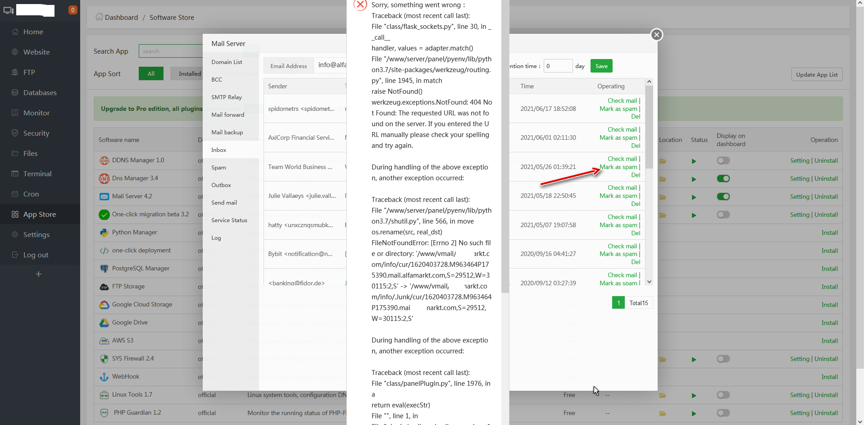Close the Mail Server dialog
Image resolution: width=868 pixels, height=425 pixels.
pos(657,35)
